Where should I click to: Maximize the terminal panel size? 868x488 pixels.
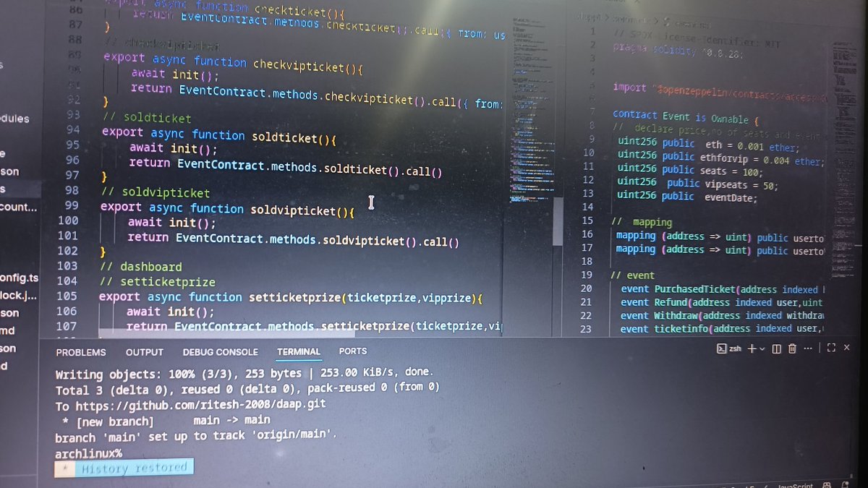[830, 348]
